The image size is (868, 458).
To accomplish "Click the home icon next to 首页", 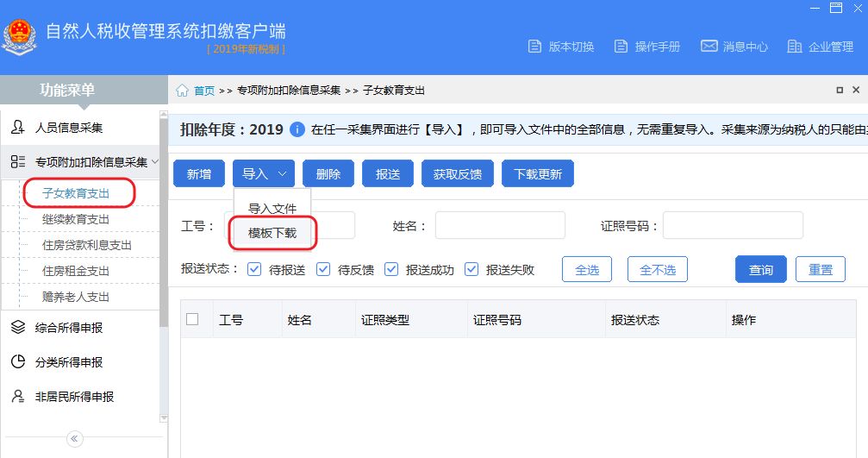I will pos(183,91).
